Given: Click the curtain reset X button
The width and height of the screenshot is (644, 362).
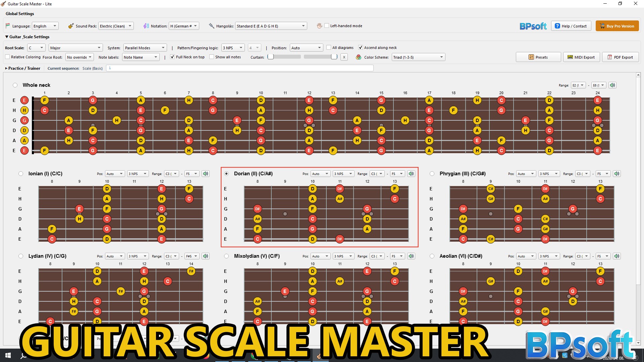Looking at the screenshot, I should (344, 57).
